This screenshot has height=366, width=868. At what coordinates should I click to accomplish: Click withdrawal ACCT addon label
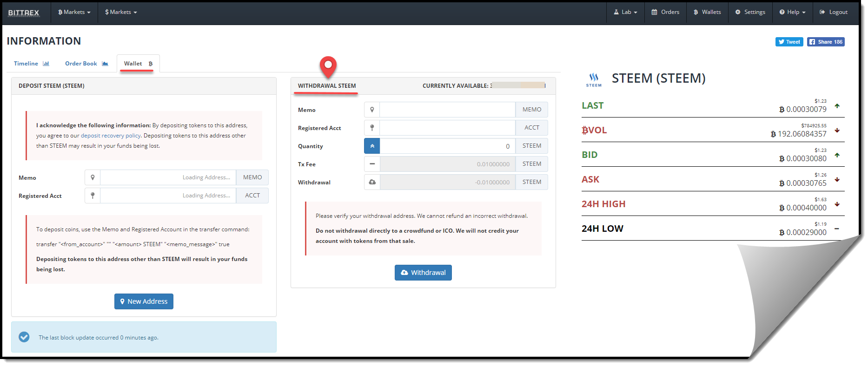pyautogui.click(x=531, y=128)
